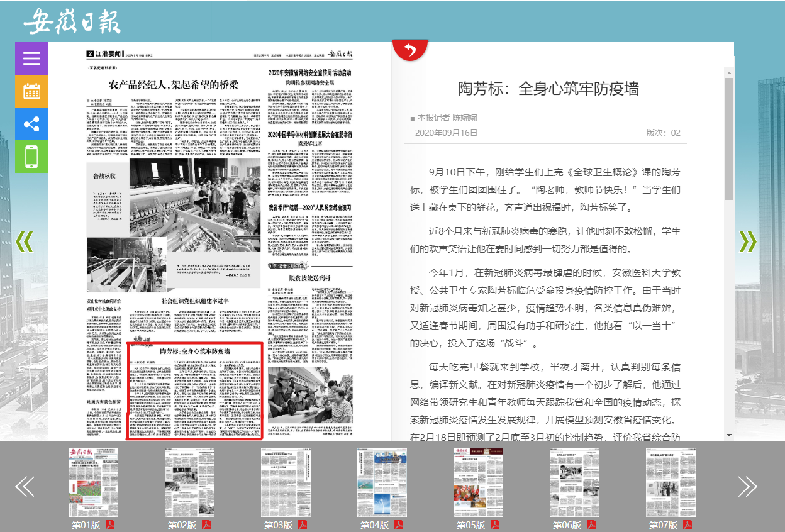Click the red back arrow button

[x=410, y=50]
